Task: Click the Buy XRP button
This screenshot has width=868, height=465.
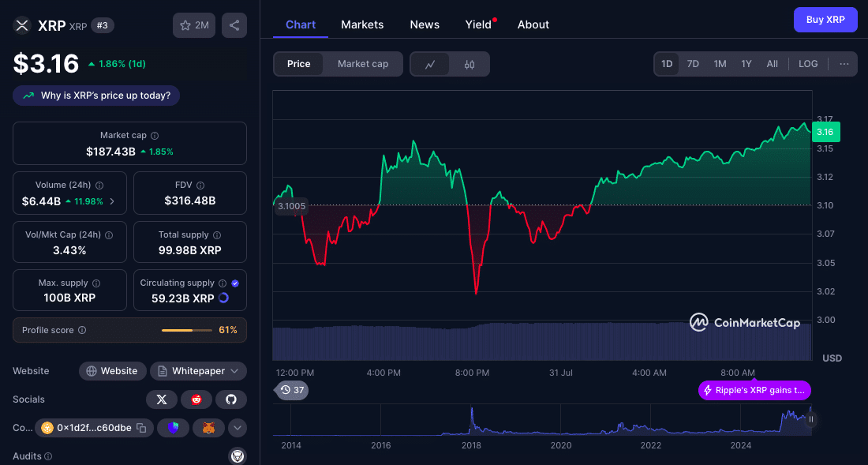Action: coord(825,19)
